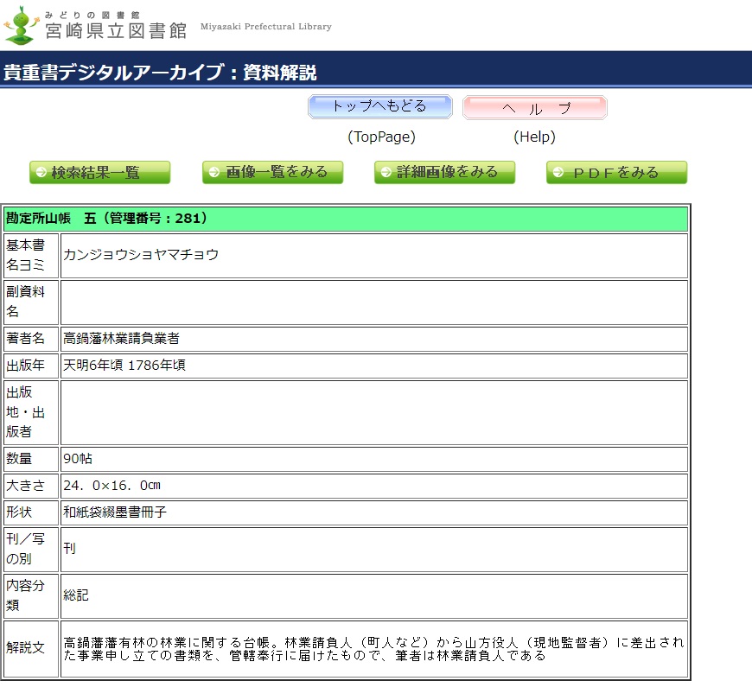The image size is (752, 700).
Task: Click the トップへもどる button
Action: (379, 106)
